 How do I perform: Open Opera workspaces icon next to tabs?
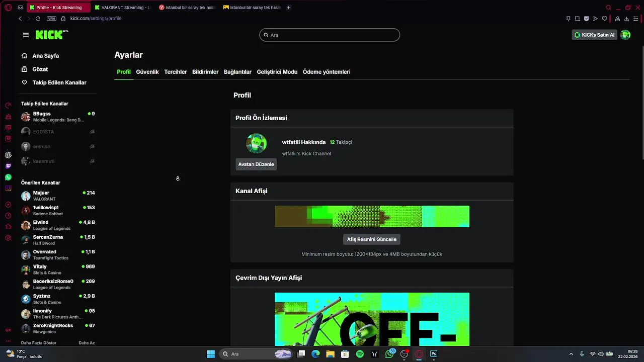tap(20, 8)
